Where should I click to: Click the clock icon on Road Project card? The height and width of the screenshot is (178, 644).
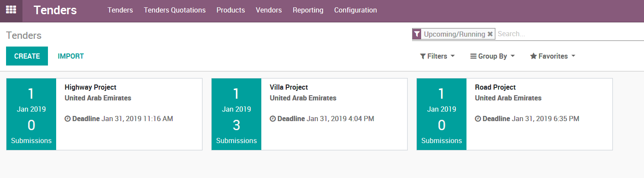point(478,119)
